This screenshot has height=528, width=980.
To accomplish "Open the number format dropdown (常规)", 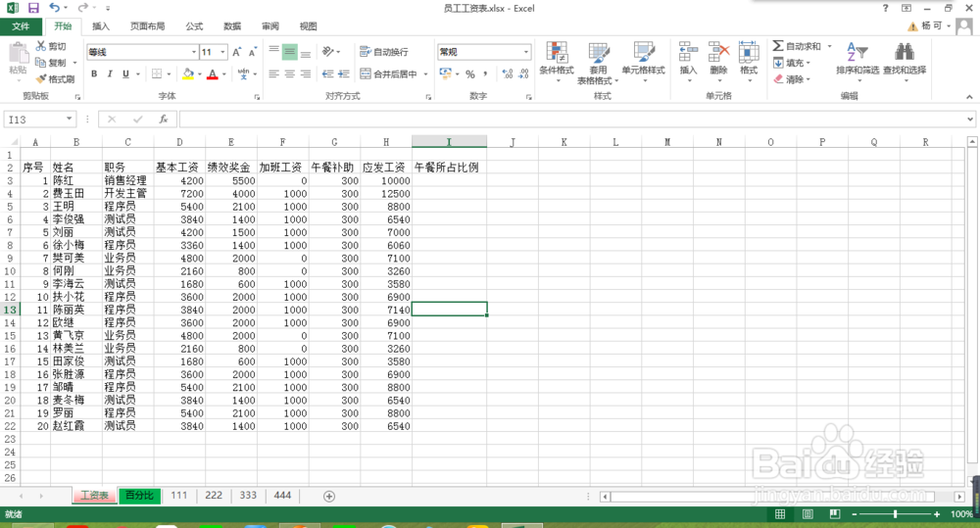I will point(526,52).
